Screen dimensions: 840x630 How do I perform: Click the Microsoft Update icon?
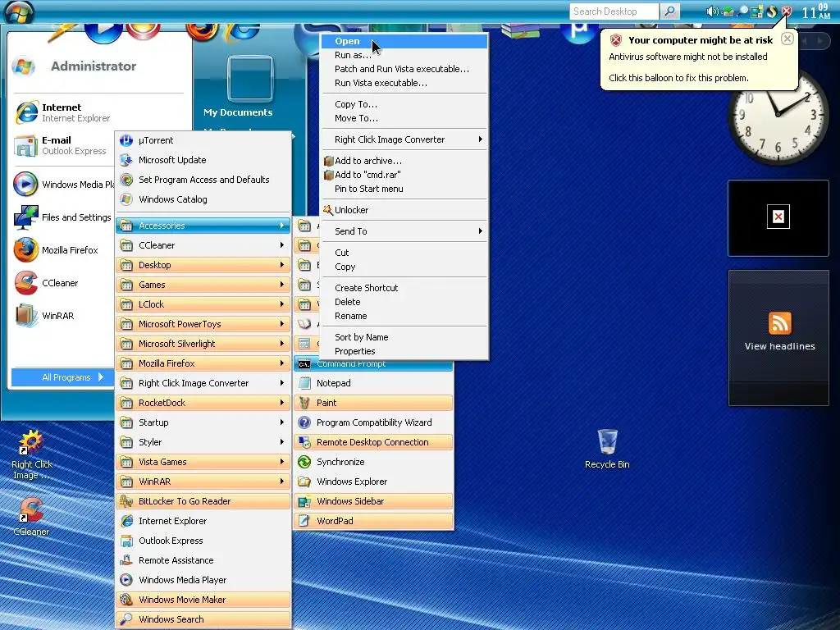coord(126,160)
